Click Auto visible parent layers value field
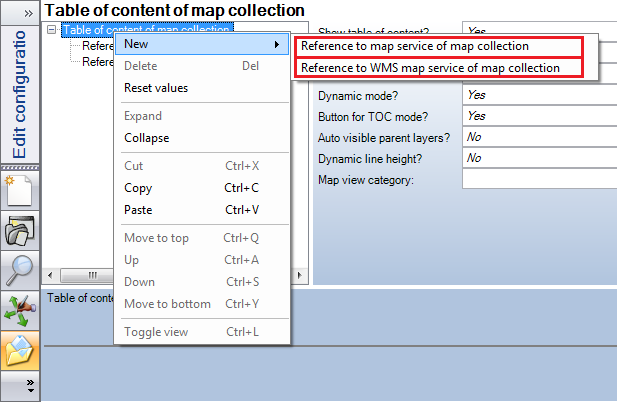Screen dimensions: 617x402 539,137
